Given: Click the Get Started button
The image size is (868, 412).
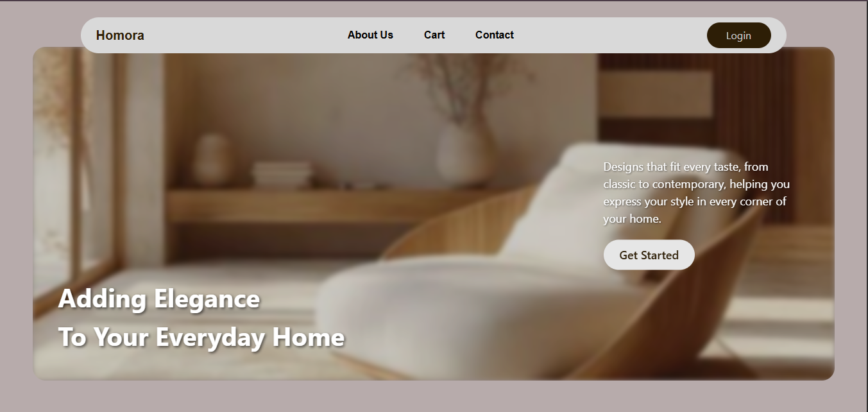Looking at the screenshot, I should coord(649,255).
